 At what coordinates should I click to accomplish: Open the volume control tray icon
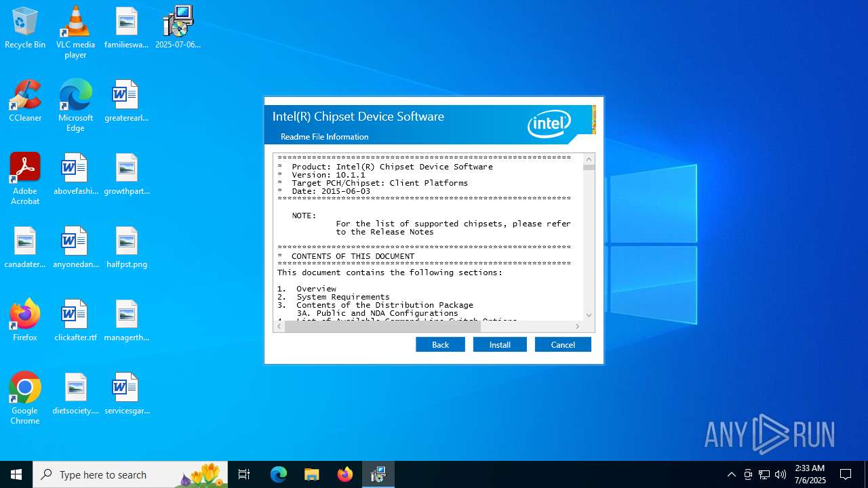pos(781,474)
